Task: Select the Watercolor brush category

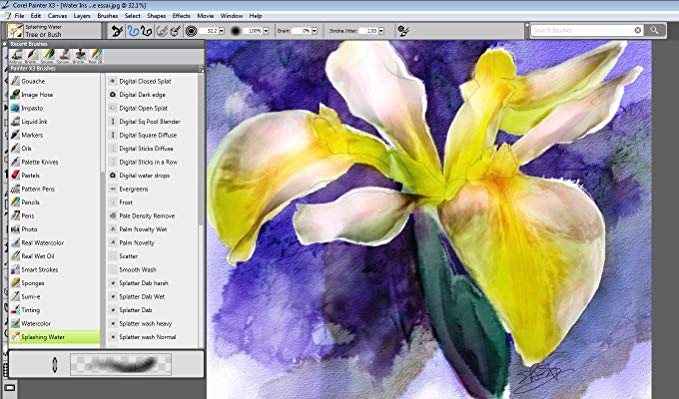Action: click(x=55, y=323)
